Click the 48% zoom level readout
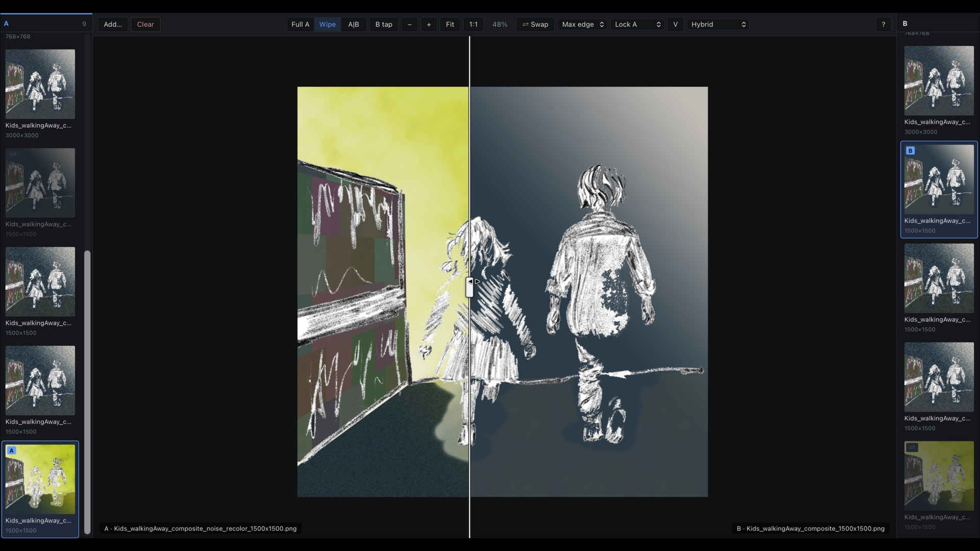Viewport: 980px width, 551px height. (x=500, y=24)
